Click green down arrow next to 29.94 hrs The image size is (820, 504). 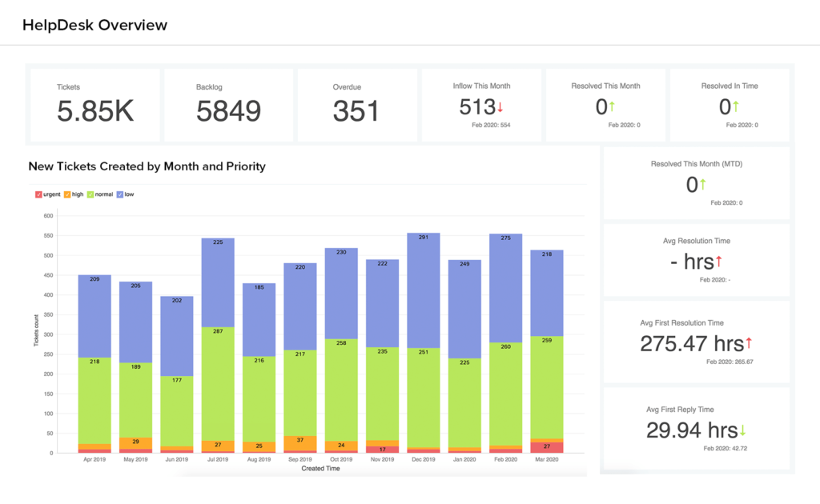click(x=742, y=430)
